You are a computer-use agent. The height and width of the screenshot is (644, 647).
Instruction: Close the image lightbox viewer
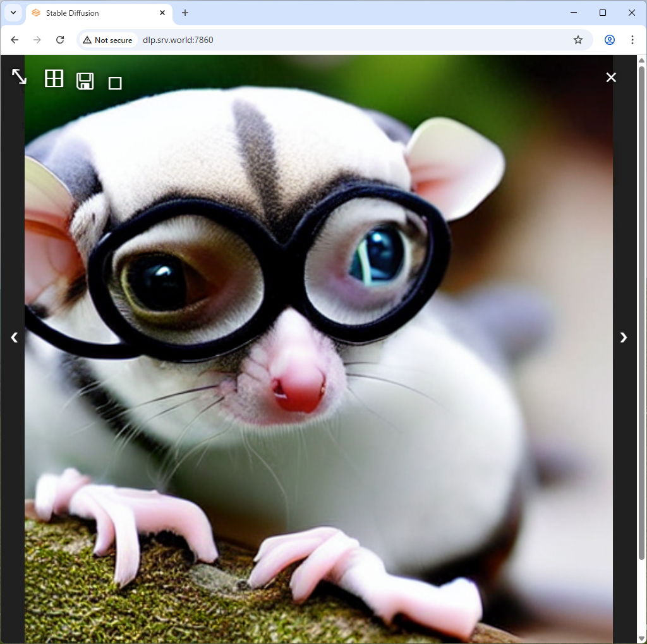[611, 77]
